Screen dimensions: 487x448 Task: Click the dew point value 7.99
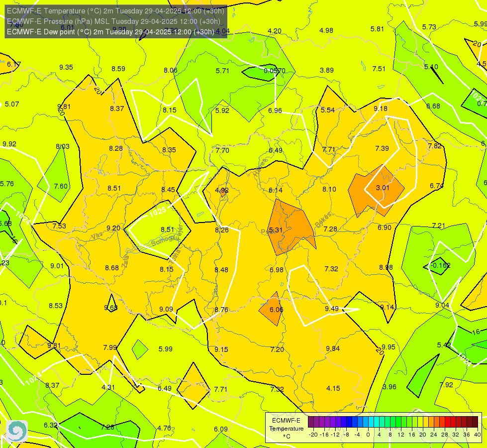(110, 347)
